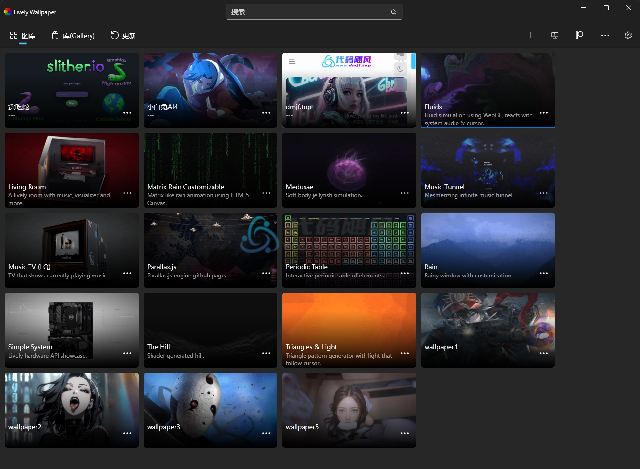Apply the Rain wallpaper
The height and width of the screenshot is (469, 640).
pos(488,250)
